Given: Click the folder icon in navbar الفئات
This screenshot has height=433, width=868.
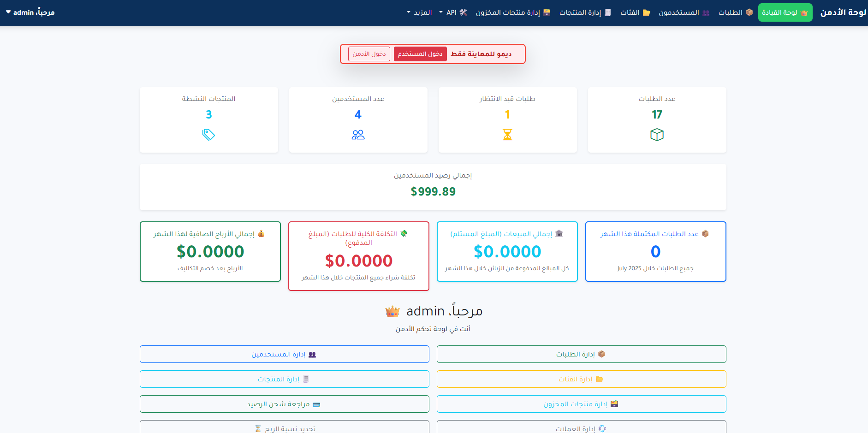Looking at the screenshot, I should pyautogui.click(x=646, y=12).
